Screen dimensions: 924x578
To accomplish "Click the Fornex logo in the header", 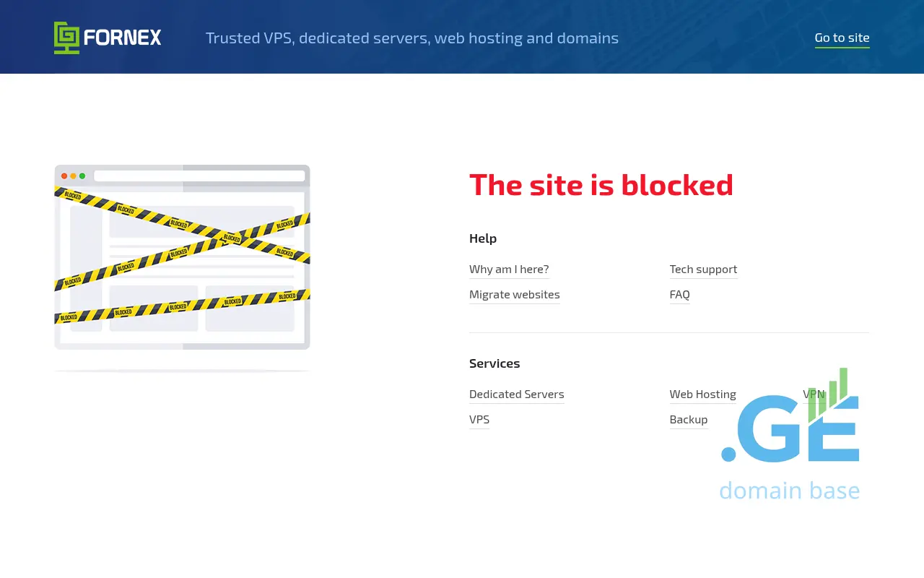I will 108,38.
